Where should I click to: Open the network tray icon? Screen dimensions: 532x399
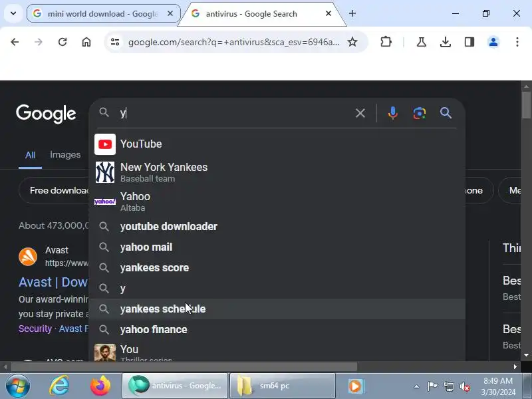[448, 386]
